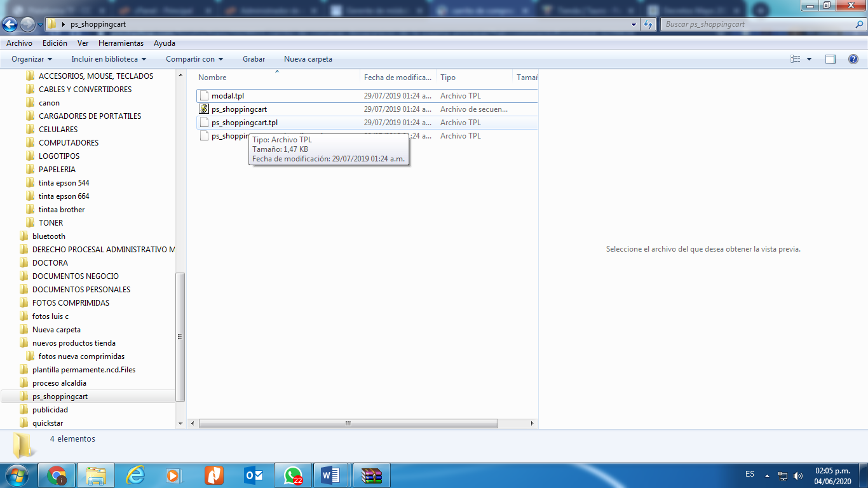Click Nueva carpeta button
The height and width of the screenshot is (488, 868).
(308, 59)
